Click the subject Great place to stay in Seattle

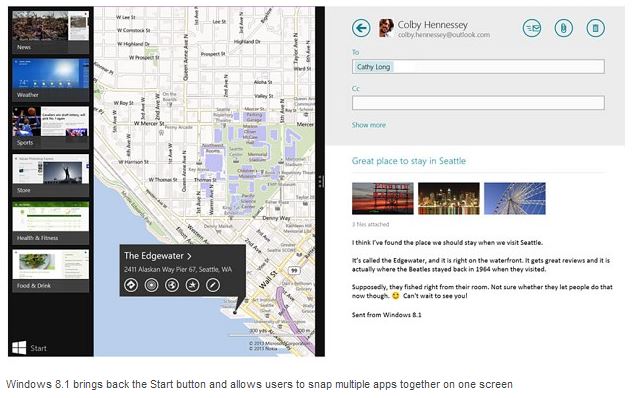coord(409,161)
